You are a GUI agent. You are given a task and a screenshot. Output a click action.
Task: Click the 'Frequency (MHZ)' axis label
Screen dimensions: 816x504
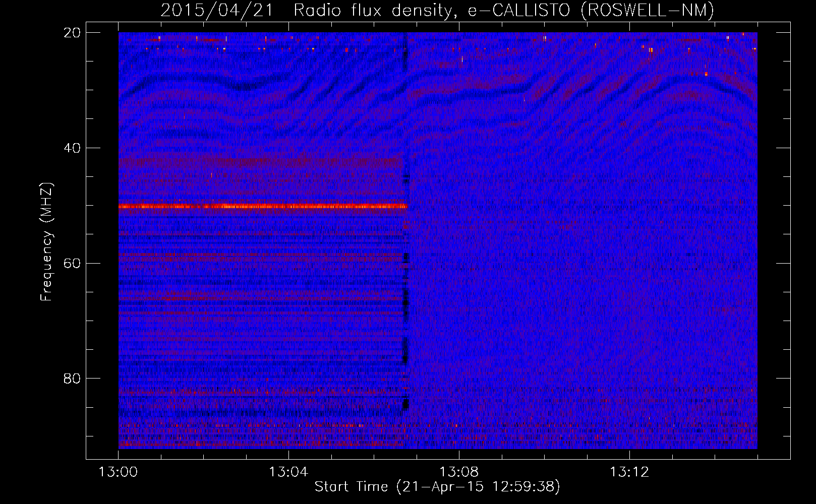tap(46, 242)
